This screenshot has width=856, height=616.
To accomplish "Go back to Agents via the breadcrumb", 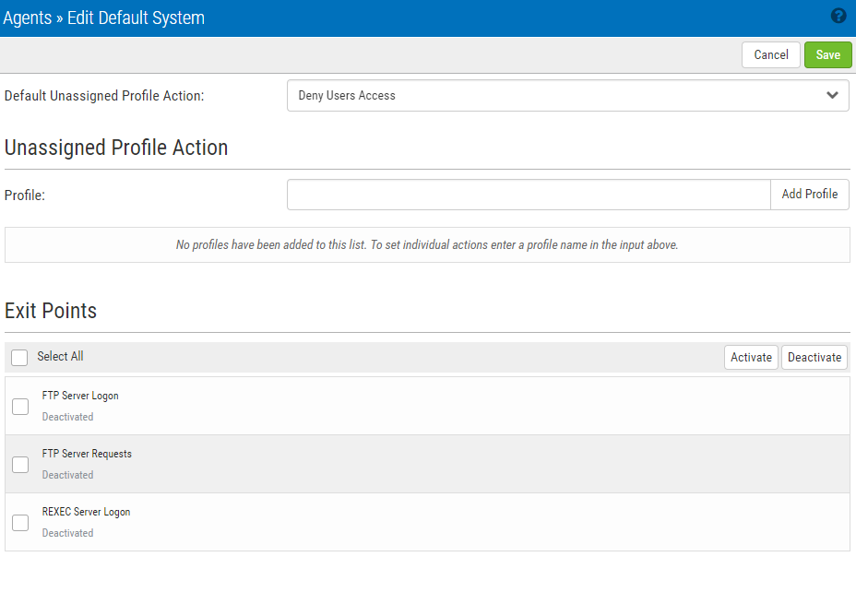I will [28, 18].
